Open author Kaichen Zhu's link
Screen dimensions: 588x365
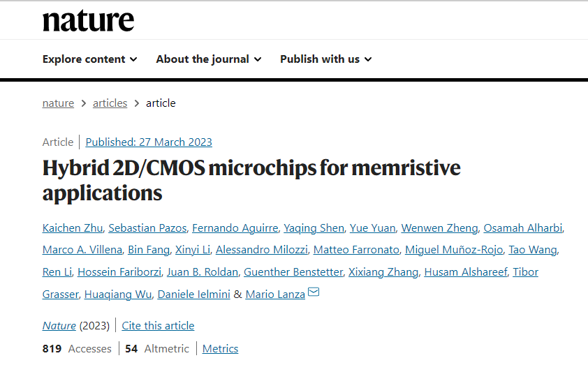(73, 228)
